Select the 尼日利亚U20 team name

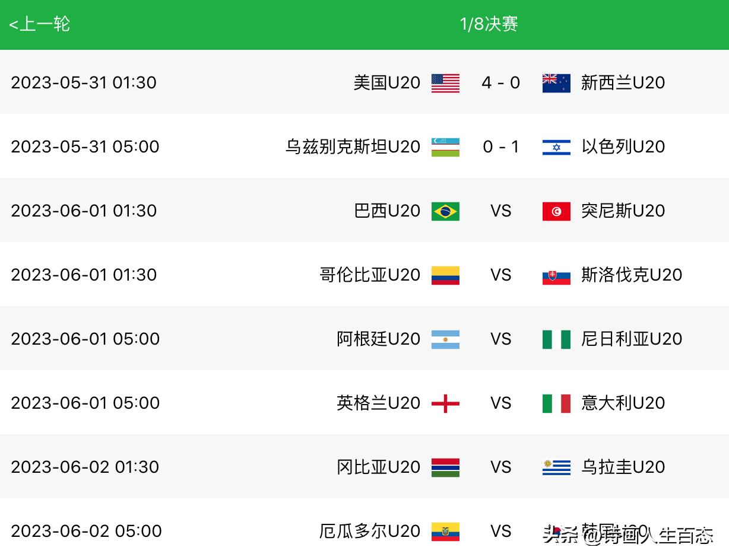tap(632, 339)
